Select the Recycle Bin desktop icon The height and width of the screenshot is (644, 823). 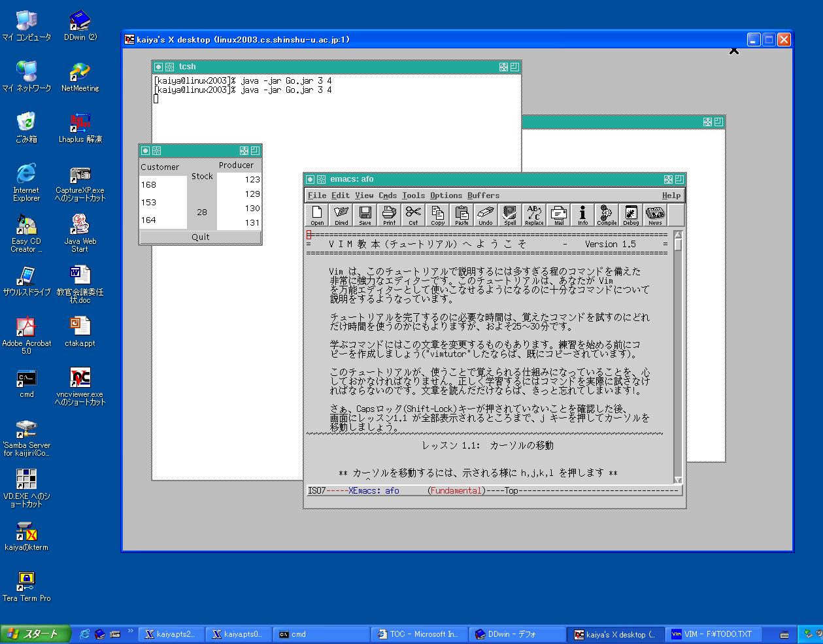tap(26, 127)
